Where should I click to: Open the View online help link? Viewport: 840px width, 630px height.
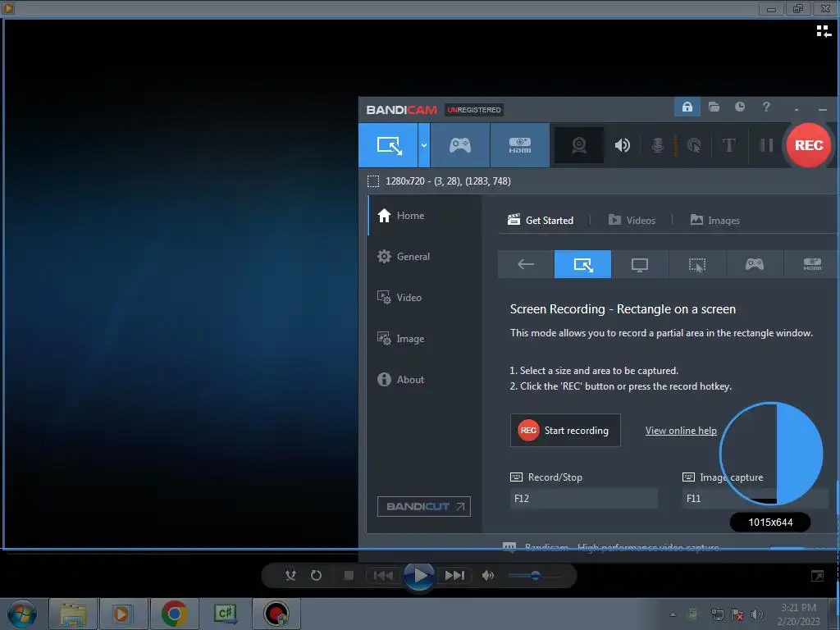681,431
